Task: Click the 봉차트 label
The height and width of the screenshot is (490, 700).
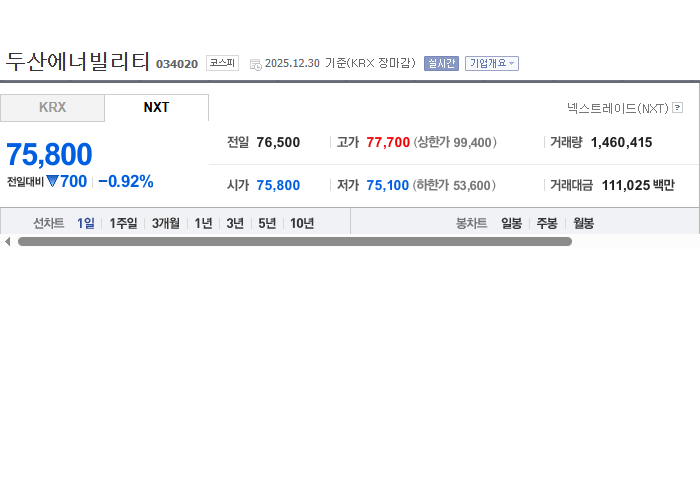Action: coord(471,223)
